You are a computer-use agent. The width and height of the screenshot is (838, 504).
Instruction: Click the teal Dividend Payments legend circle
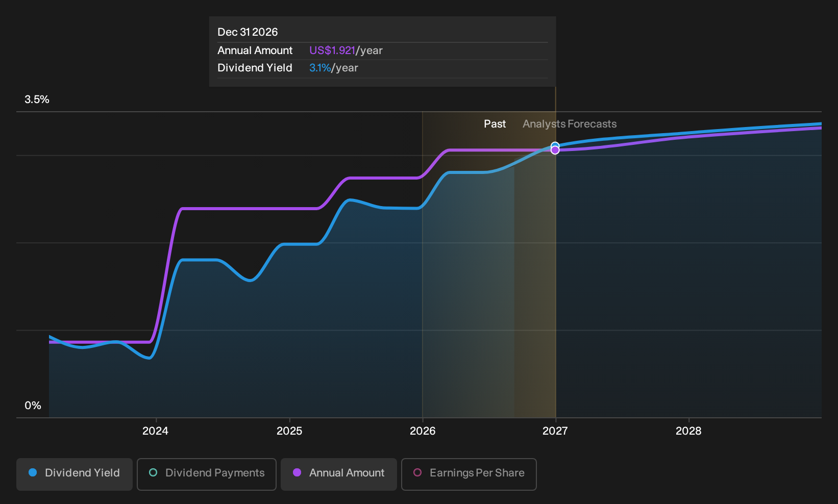pyautogui.click(x=153, y=472)
